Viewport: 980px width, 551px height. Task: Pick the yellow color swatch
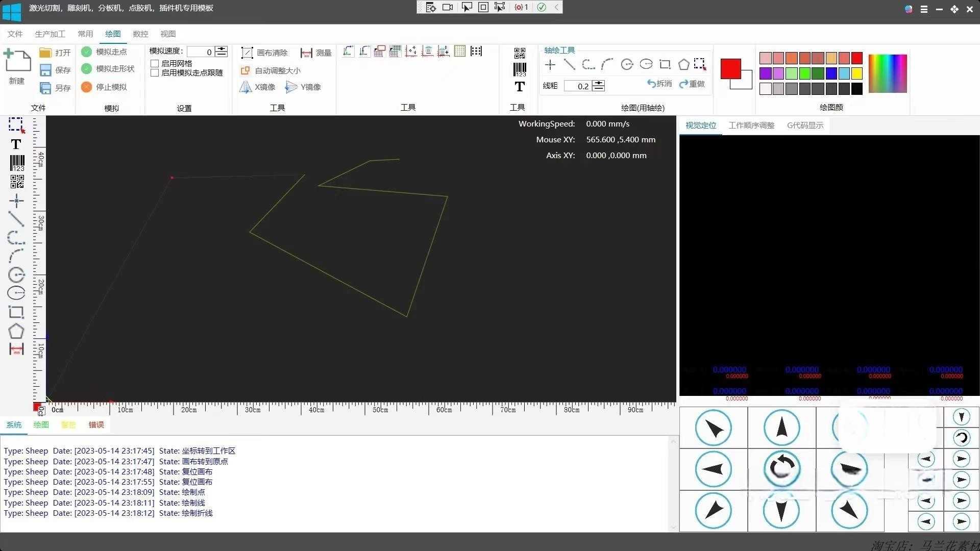[857, 73]
